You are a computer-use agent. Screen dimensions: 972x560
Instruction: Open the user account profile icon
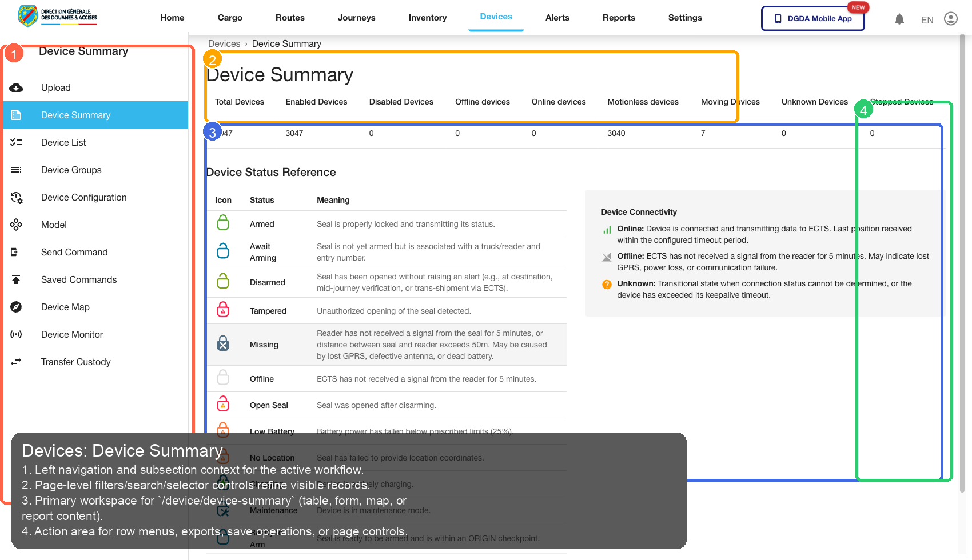pos(950,19)
